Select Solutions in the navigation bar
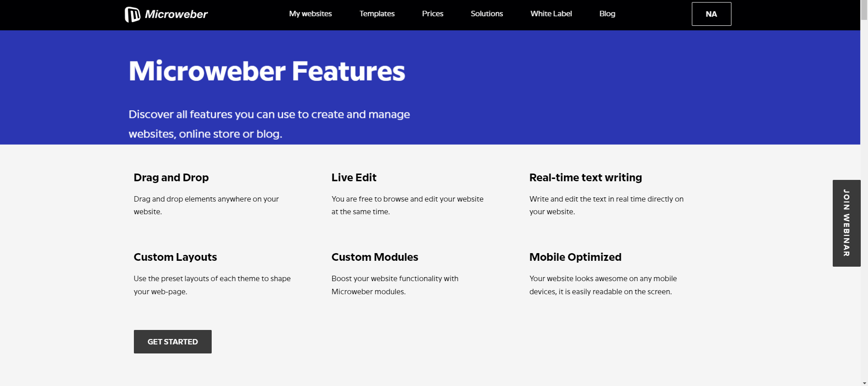The image size is (868, 386). 487,14
